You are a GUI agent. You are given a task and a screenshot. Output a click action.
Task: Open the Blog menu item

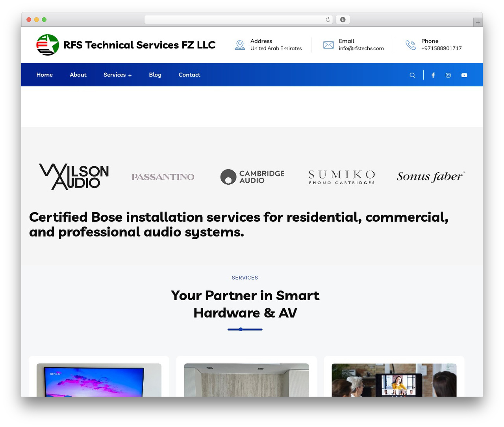(155, 75)
